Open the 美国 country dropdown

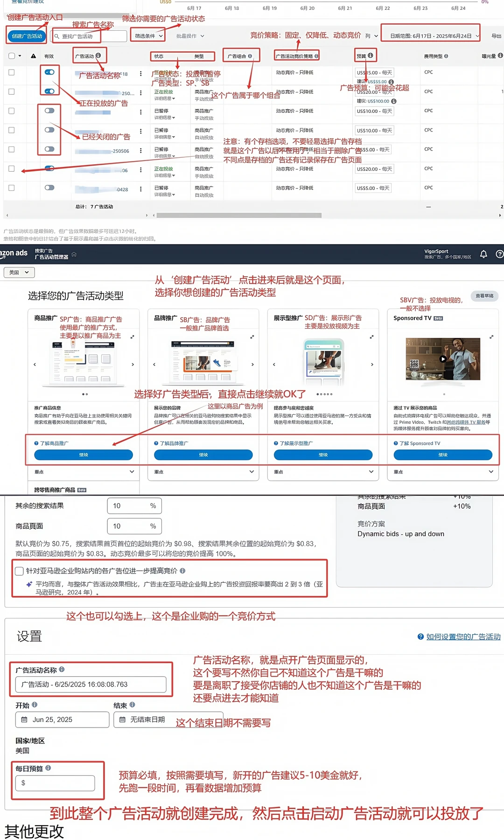point(19,272)
